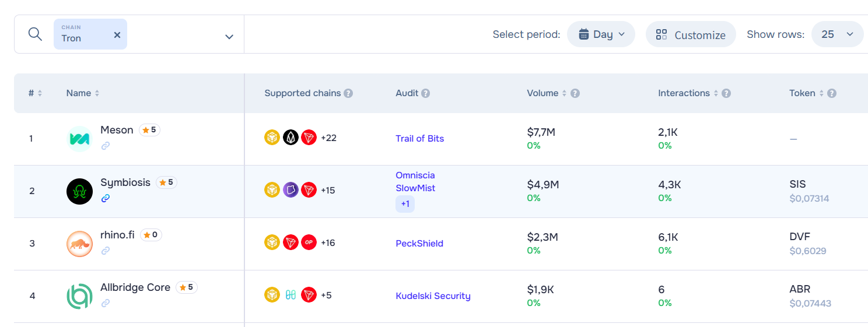
Task: Click the Meson 5-star rating badge
Action: tap(149, 130)
